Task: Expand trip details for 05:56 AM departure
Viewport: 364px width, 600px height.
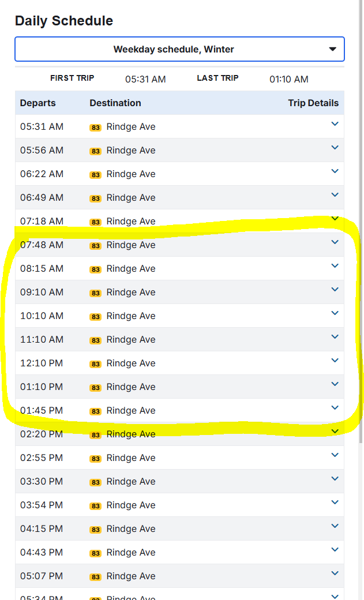Action: (x=335, y=148)
